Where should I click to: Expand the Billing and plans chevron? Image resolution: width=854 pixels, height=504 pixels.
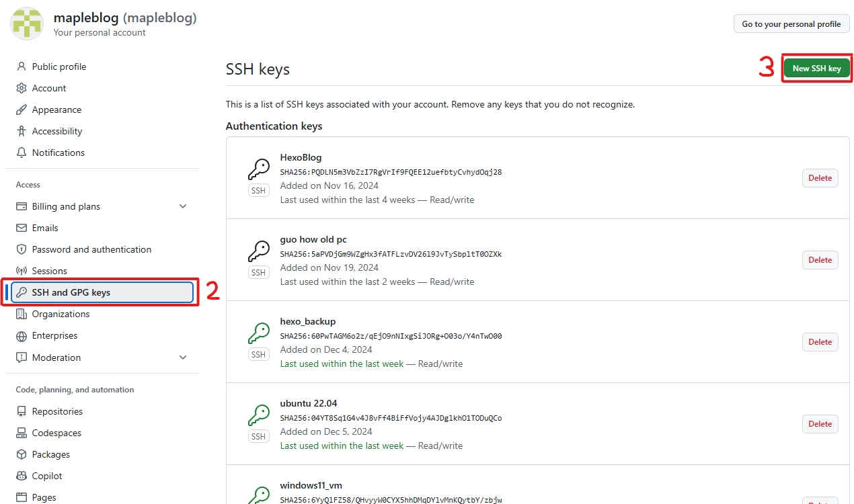[x=183, y=206]
